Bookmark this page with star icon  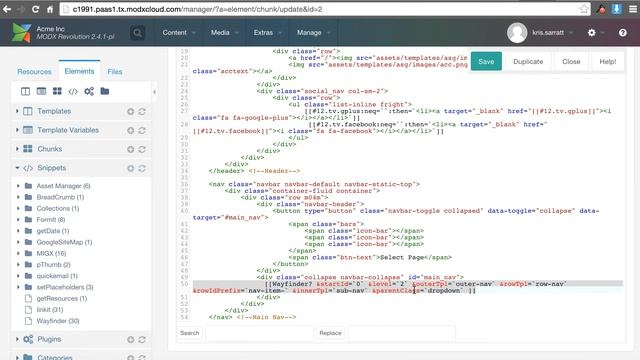(584, 9)
